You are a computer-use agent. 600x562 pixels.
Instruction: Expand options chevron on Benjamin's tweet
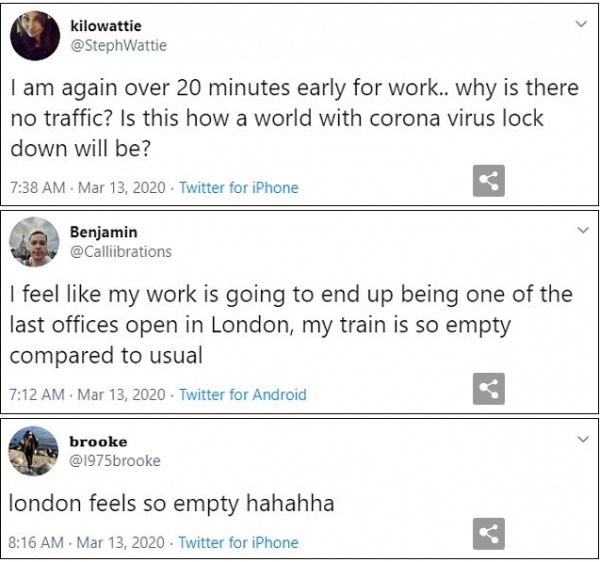[x=584, y=230]
